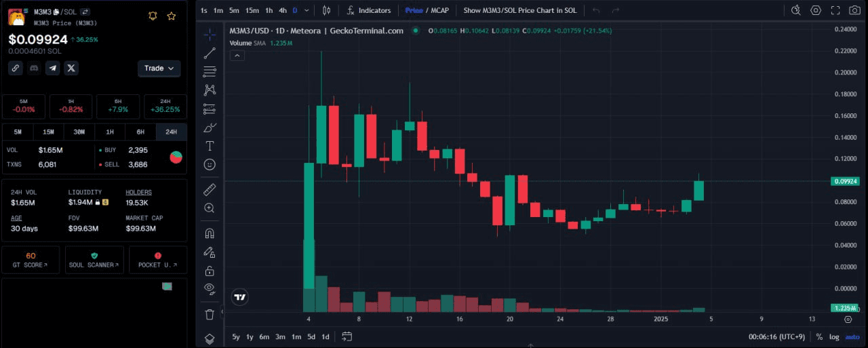Select the crosshair cursor tool

(x=210, y=34)
